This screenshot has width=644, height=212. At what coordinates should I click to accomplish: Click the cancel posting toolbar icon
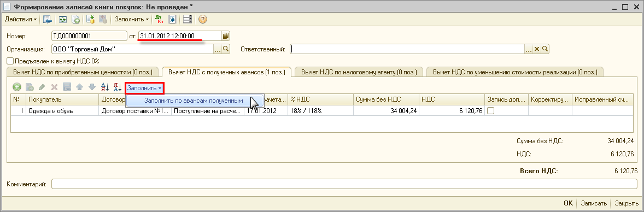point(103,19)
